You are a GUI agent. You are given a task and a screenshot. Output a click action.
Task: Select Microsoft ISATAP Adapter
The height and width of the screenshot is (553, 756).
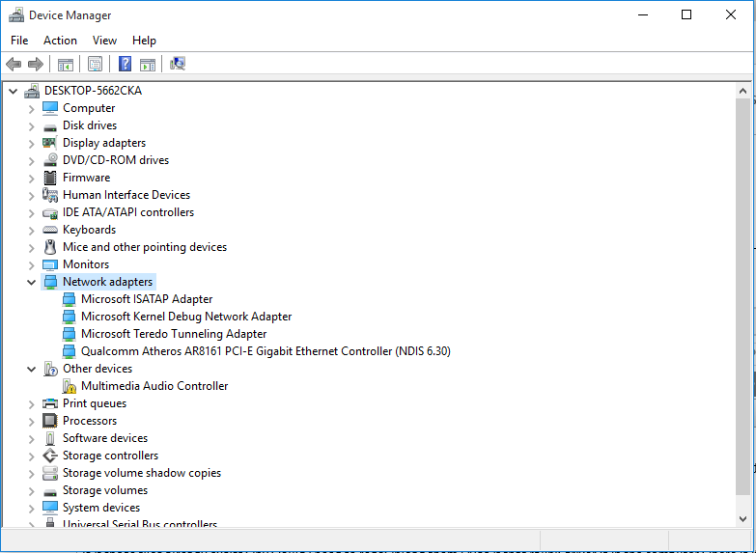pyautogui.click(x=147, y=299)
